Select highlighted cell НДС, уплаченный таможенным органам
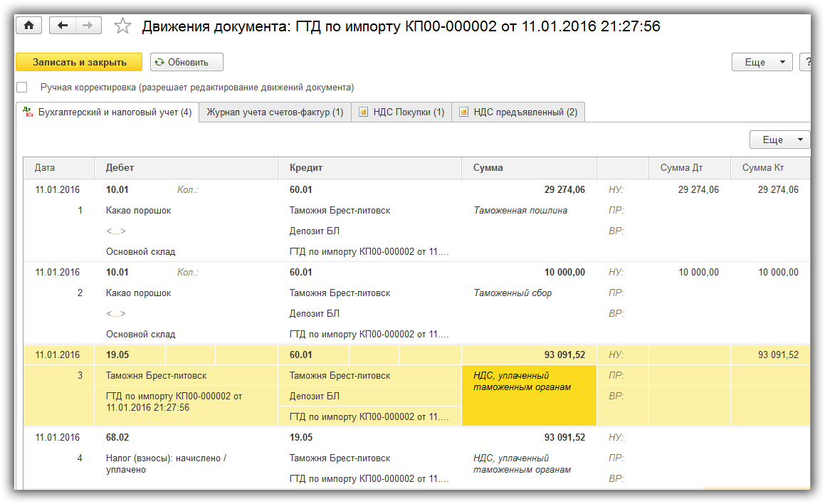Screen dimensions: 825x504 [528, 395]
